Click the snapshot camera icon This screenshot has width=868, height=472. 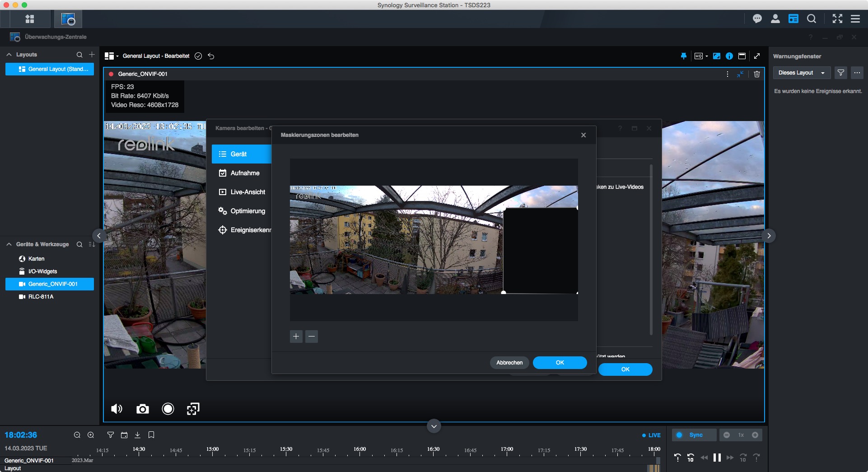142,409
